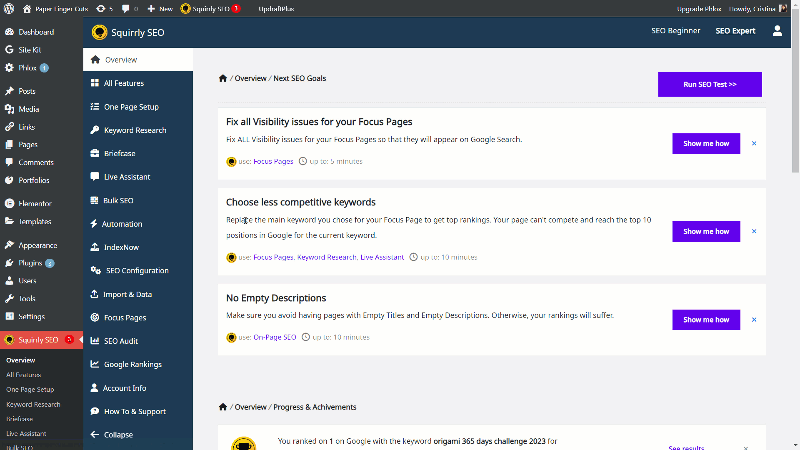Click the updates refresh icon in admin bar

(x=101, y=9)
